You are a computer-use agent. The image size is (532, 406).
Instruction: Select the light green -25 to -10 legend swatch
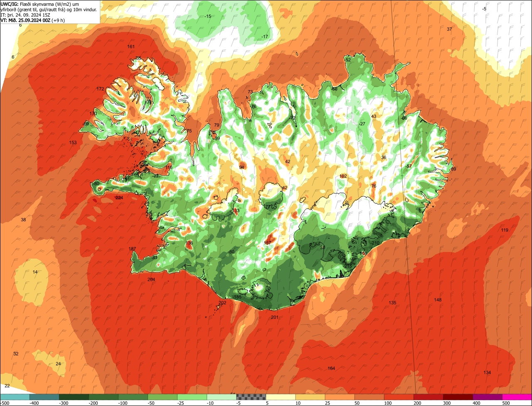tap(192, 397)
